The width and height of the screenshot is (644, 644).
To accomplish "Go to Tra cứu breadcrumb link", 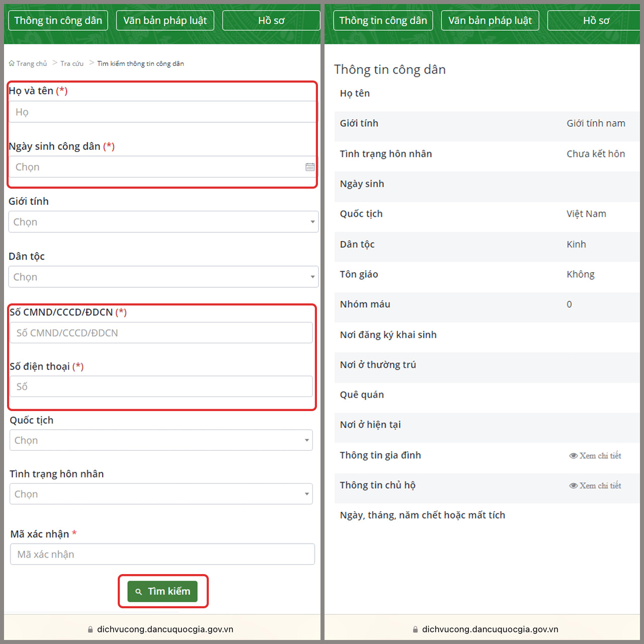I will pos(72,63).
